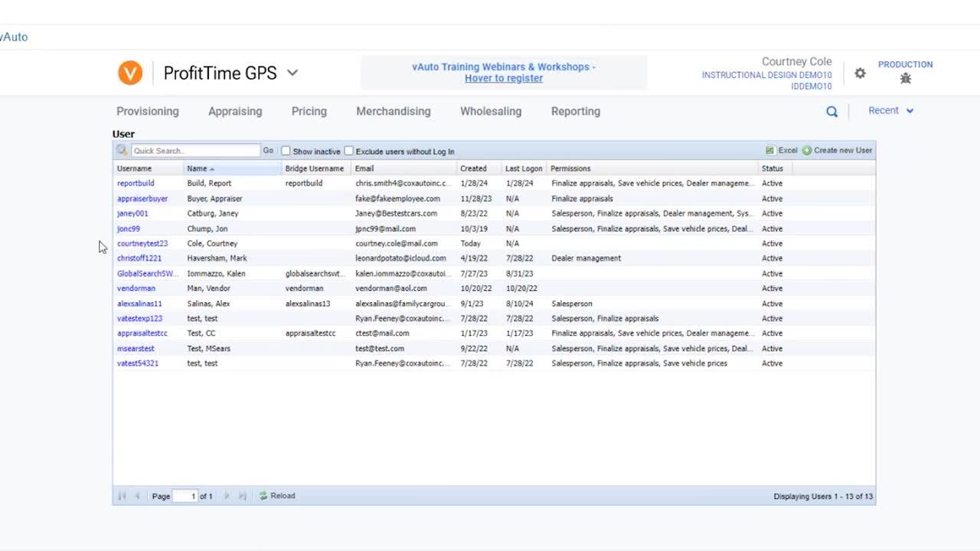
Task: Export the user list to Excel
Action: 782,151
